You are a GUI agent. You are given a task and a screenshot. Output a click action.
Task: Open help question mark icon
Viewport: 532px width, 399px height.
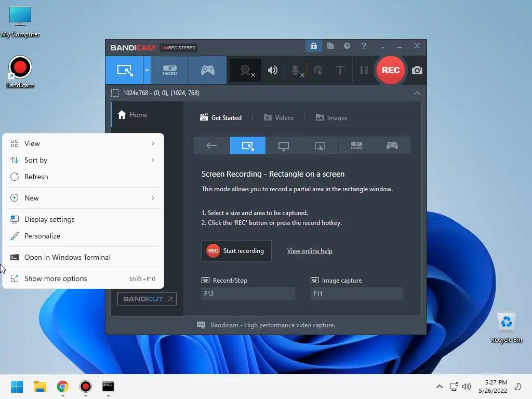[364, 46]
